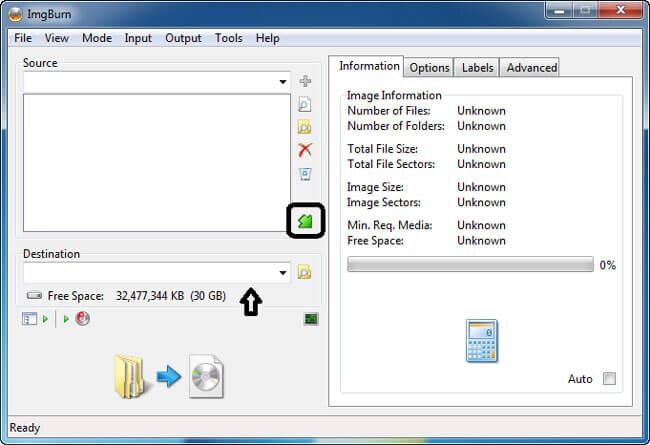
Task: Open the Input menu
Action: (138, 38)
